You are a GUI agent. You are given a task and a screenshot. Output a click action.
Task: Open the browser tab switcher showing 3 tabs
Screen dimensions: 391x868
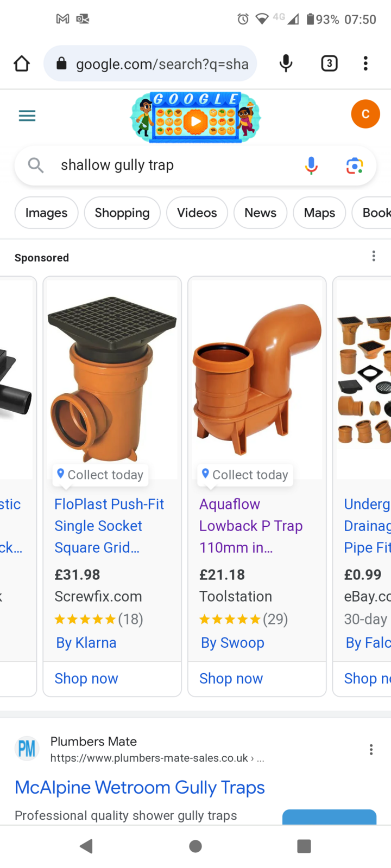coord(329,63)
